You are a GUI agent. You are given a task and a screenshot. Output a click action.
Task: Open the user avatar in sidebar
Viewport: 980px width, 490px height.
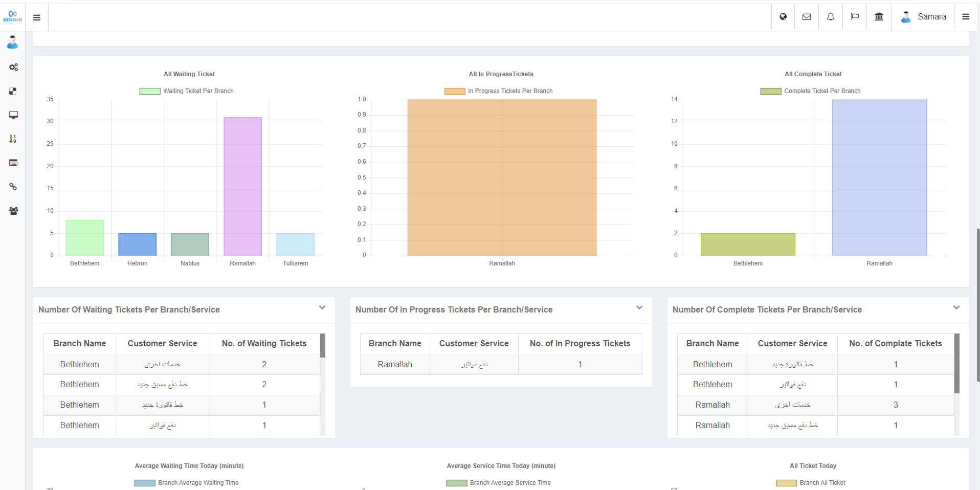[13, 42]
